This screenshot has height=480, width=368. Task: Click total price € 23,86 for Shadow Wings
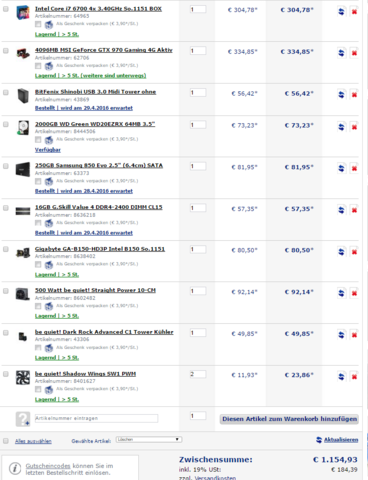pyautogui.click(x=299, y=375)
